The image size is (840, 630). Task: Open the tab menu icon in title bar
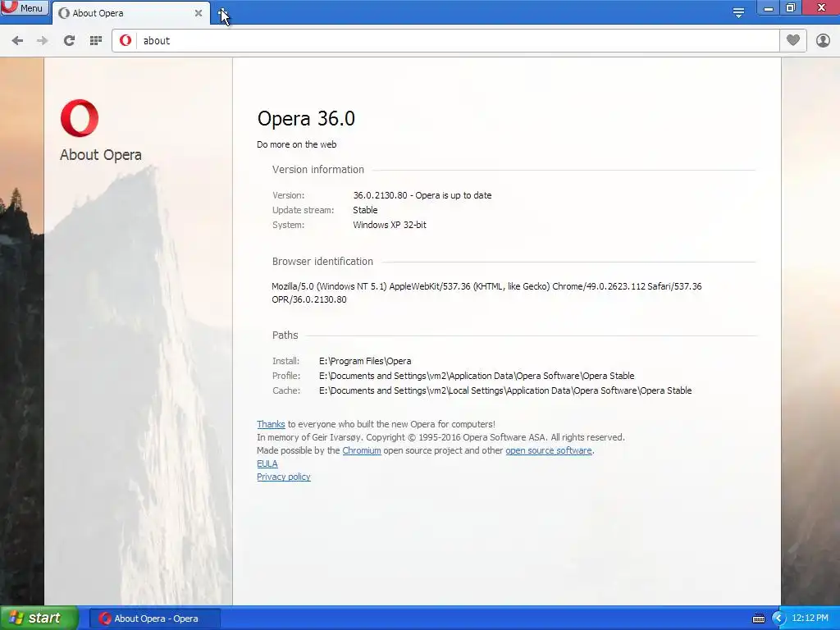[738, 11]
